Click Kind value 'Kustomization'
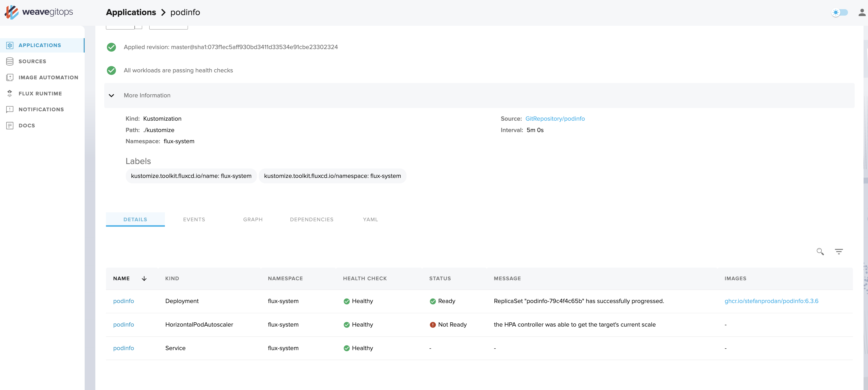 pyautogui.click(x=162, y=119)
